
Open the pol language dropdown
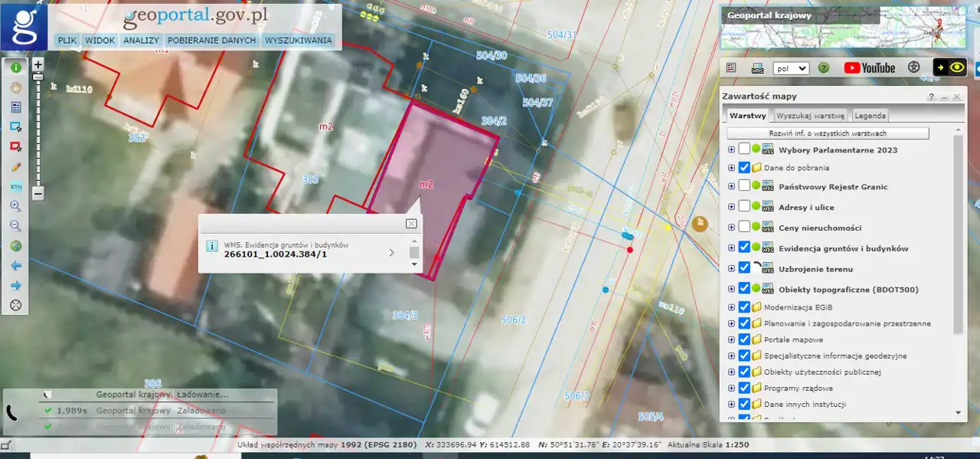[791, 68]
